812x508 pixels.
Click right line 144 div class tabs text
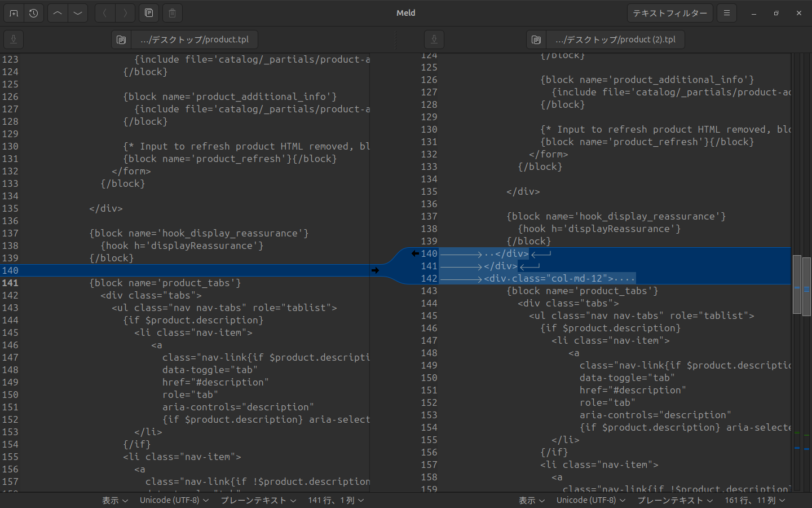[x=568, y=303]
